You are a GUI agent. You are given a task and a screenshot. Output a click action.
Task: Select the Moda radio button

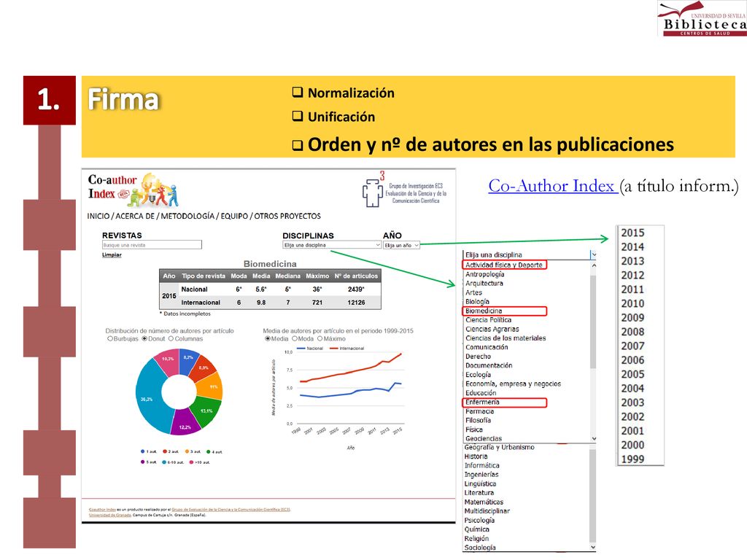pyautogui.click(x=295, y=339)
